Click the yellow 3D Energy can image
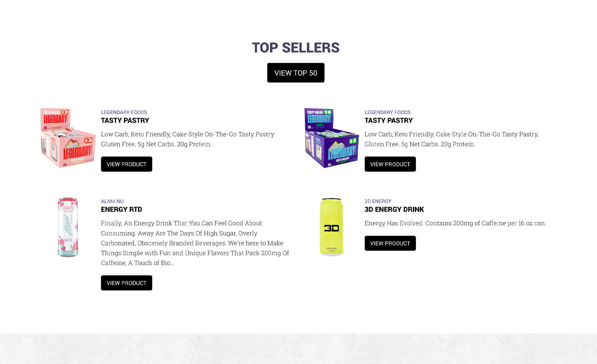Viewport: 597px width, 364px height. pyautogui.click(x=331, y=227)
